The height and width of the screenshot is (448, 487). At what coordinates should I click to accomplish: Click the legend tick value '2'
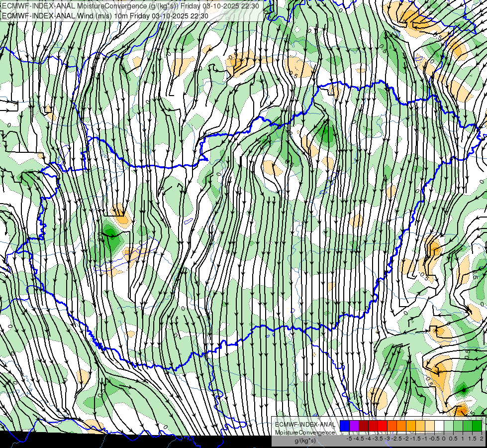click(482, 439)
